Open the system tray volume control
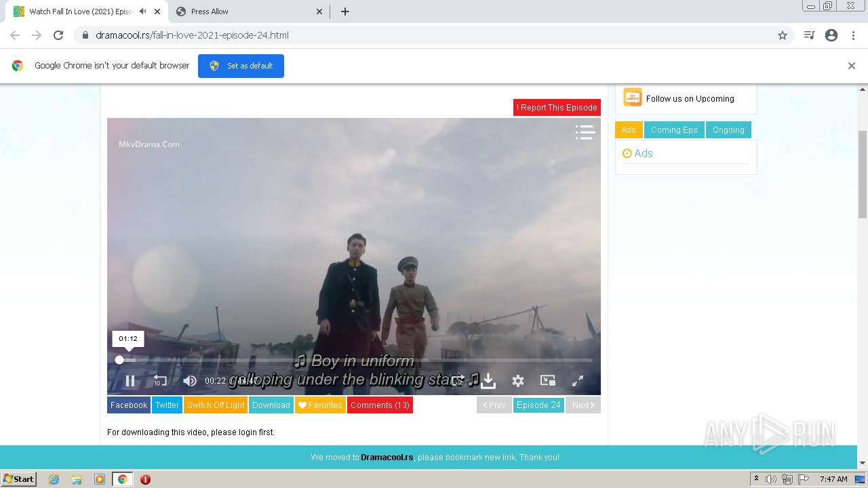The width and height of the screenshot is (868, 488). 771,479
